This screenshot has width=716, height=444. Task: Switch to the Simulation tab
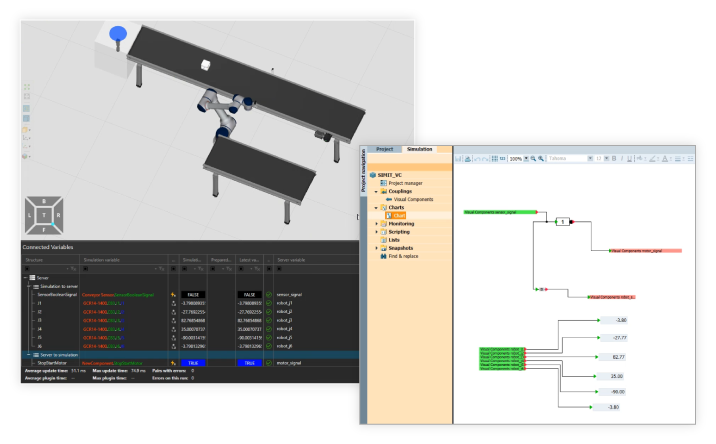tap(420, 149)
